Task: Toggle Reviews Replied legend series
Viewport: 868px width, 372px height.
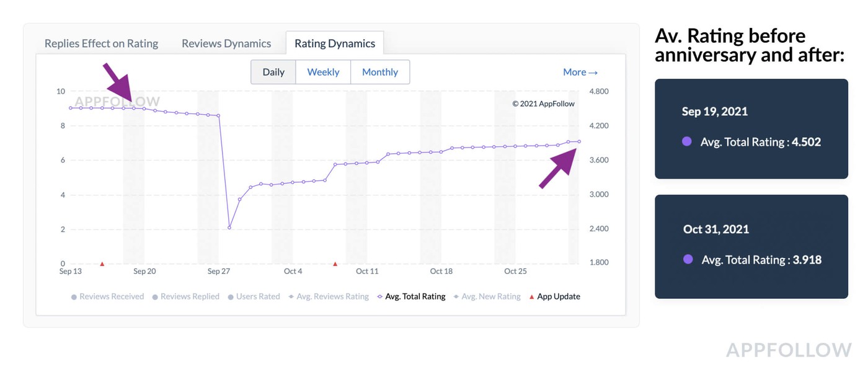Action: coord(185,296)
